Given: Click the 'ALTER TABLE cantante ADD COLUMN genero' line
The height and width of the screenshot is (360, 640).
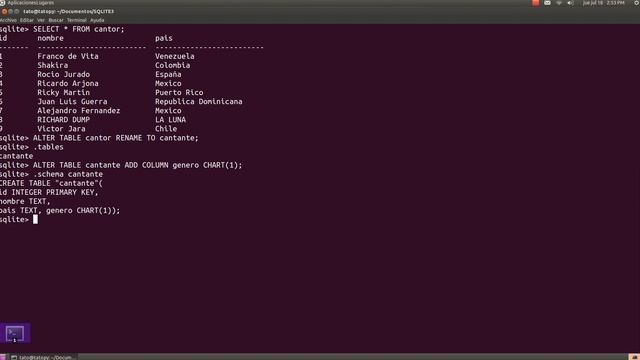Looking at the screenshot, I should pos(138,165).
